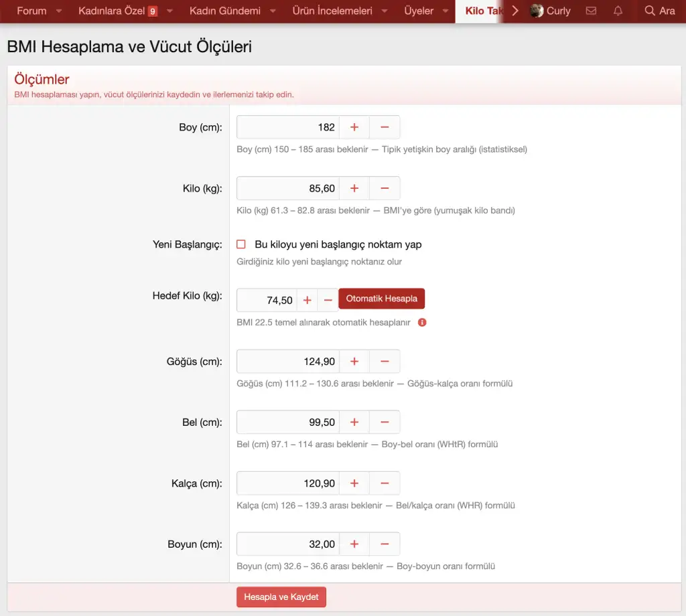The width and height of the screenshot is (686, 616).
Task: Expand the Kadın Gündemi dropdown arrow
Action: tap(273, 11)
